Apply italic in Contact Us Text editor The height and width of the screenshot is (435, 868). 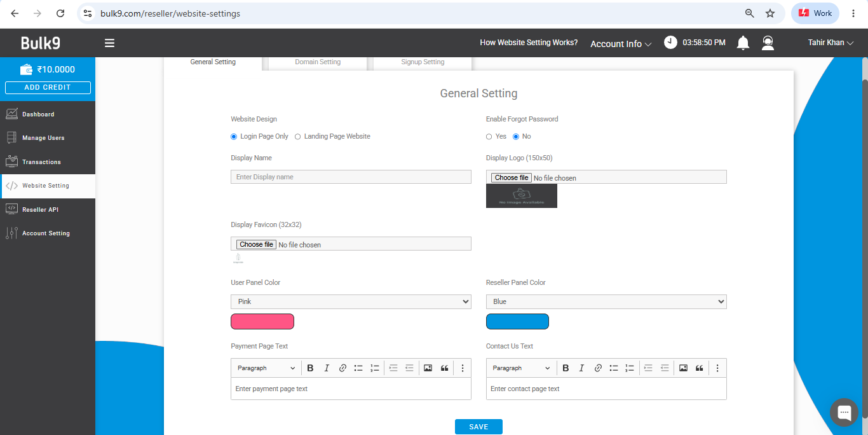581,368
